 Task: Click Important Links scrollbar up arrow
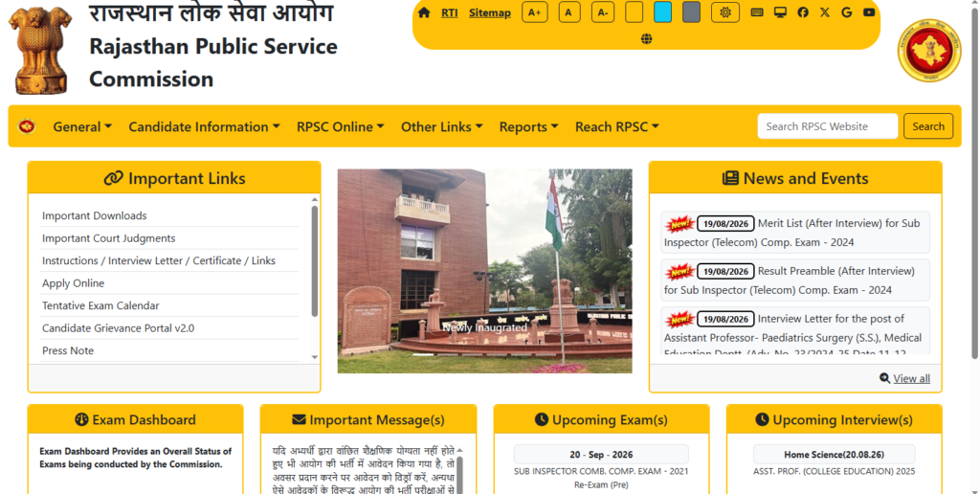point(314,200)
